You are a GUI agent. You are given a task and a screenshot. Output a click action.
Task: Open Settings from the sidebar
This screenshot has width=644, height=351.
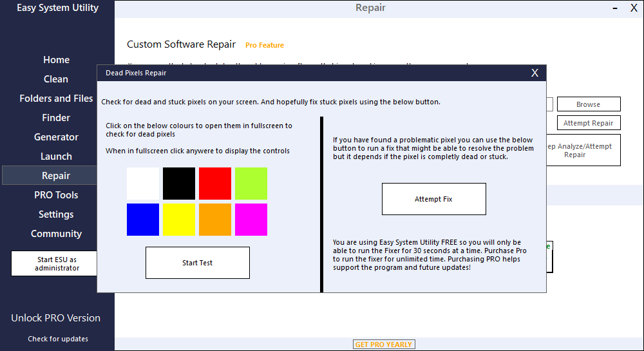tap(56, 214)
